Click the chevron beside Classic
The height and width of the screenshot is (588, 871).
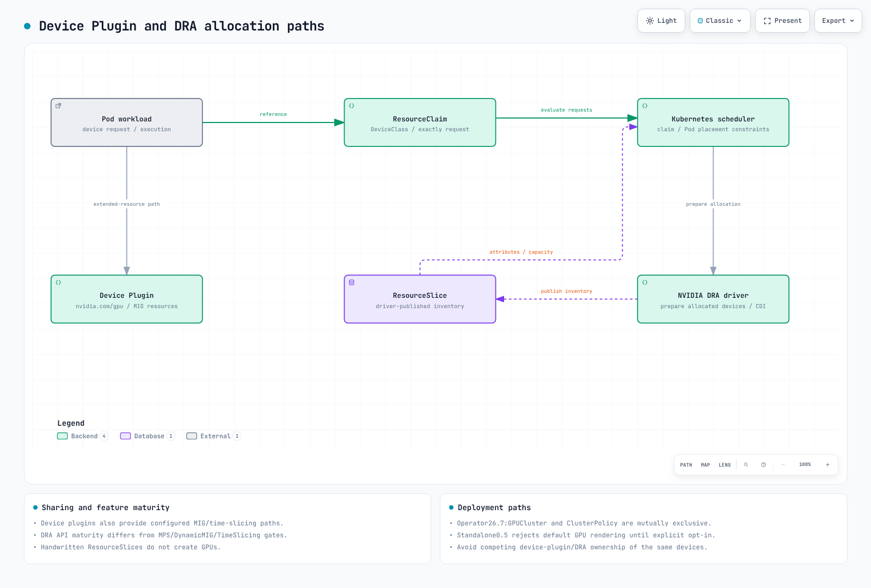[x=739, y=21]
